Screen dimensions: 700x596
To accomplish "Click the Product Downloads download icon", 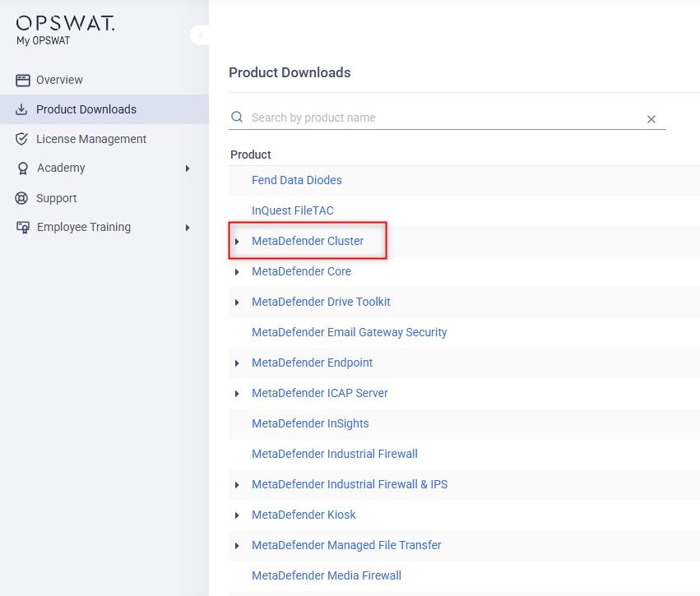I will click(22, 109).
